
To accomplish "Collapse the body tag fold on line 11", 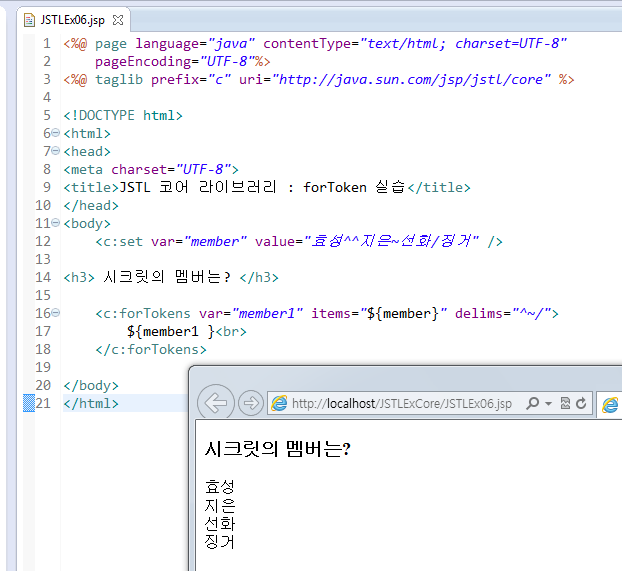I will 56,223.
